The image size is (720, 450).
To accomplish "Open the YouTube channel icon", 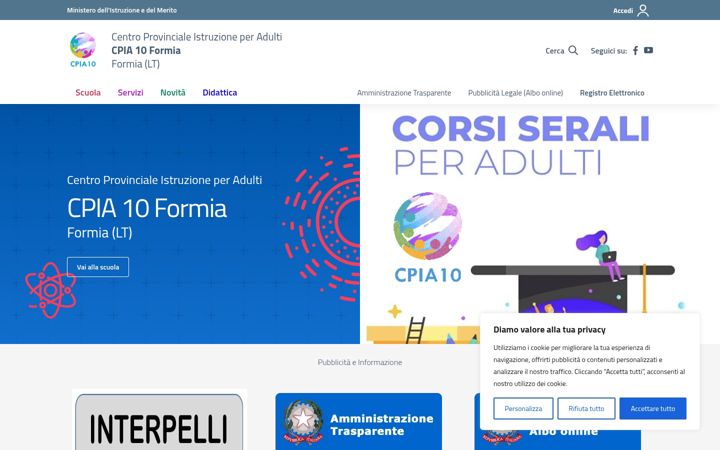I will click(x=648, y=50).
